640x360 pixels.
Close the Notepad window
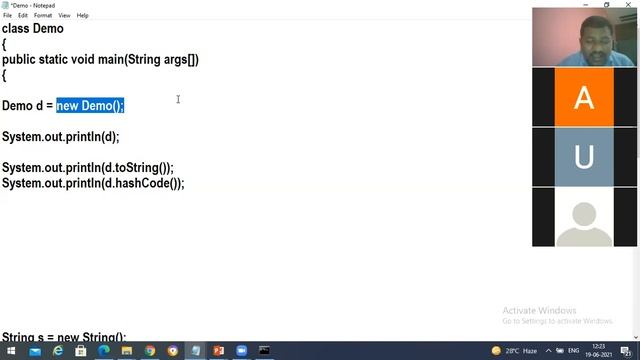click(628, 5)
